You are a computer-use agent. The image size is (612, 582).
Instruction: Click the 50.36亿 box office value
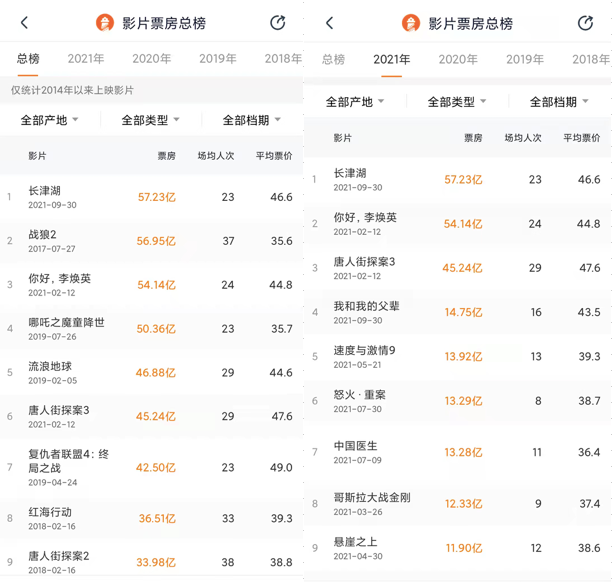[156, 329]
